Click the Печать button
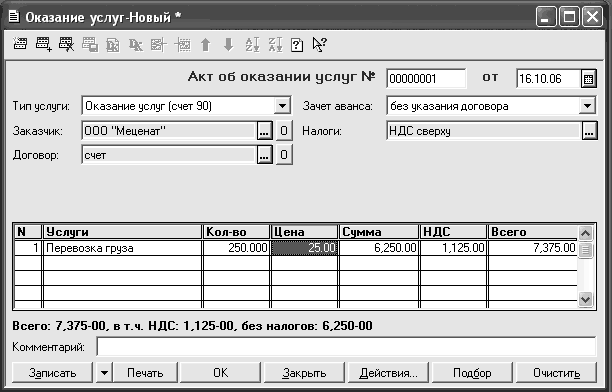The height and width of the screenshot is (392, 612). [145, 373]
